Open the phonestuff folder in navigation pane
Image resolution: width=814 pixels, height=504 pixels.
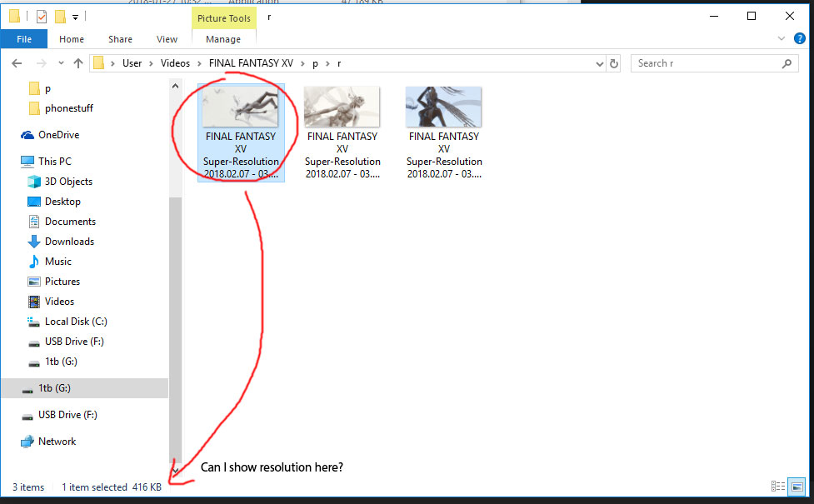(68, 108)
